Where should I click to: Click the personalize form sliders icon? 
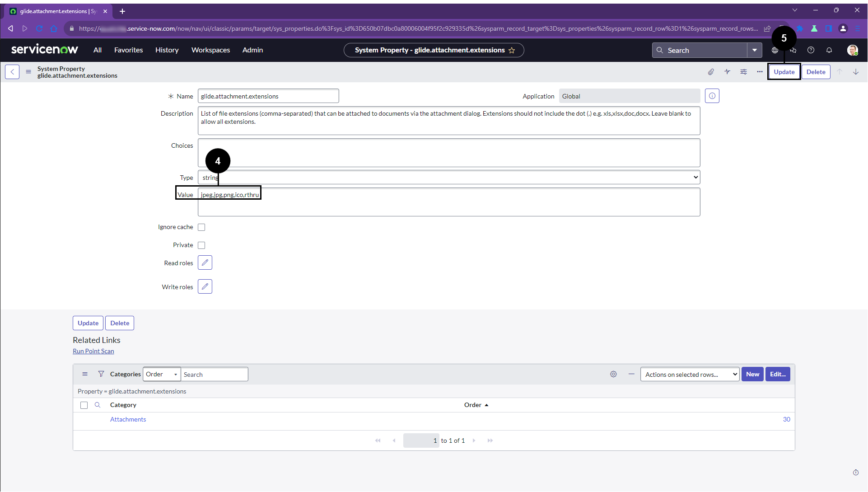pyautogui.click(x=743, y=72)
